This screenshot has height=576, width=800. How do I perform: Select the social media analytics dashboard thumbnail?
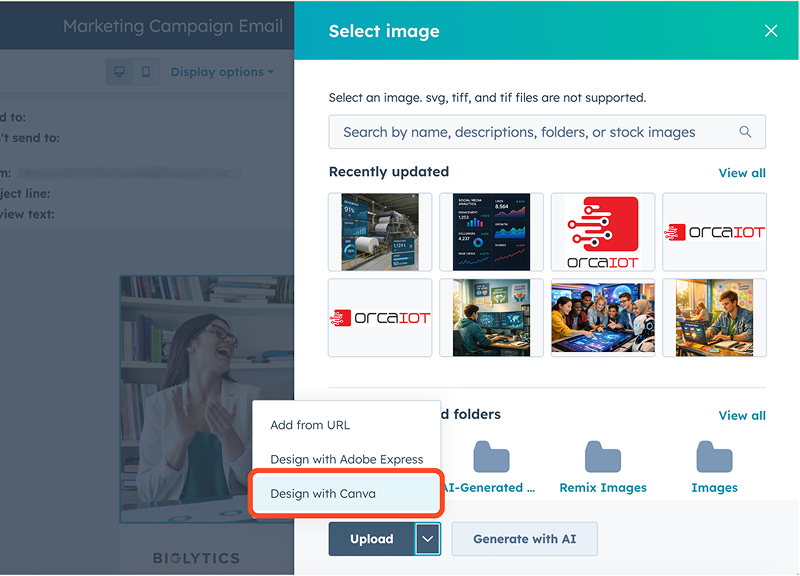[x=491, y=232]
